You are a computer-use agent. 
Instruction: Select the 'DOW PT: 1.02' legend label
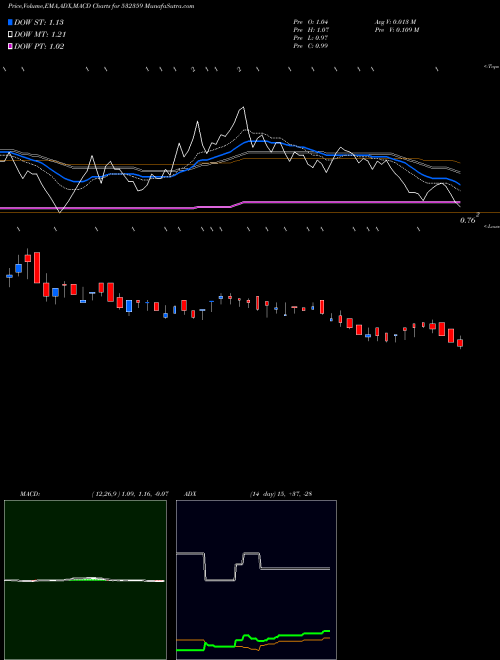[39, 46]
